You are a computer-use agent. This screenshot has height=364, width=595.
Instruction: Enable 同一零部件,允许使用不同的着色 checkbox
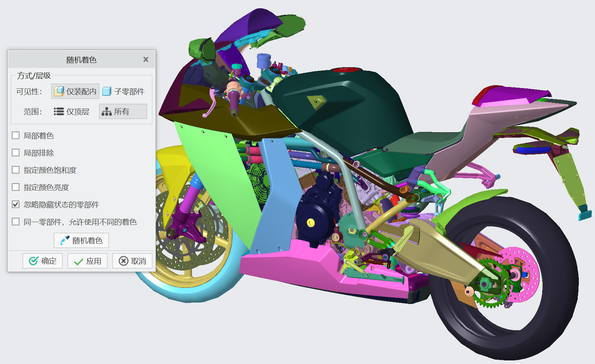pyautogui.click(x=16, y=222)
